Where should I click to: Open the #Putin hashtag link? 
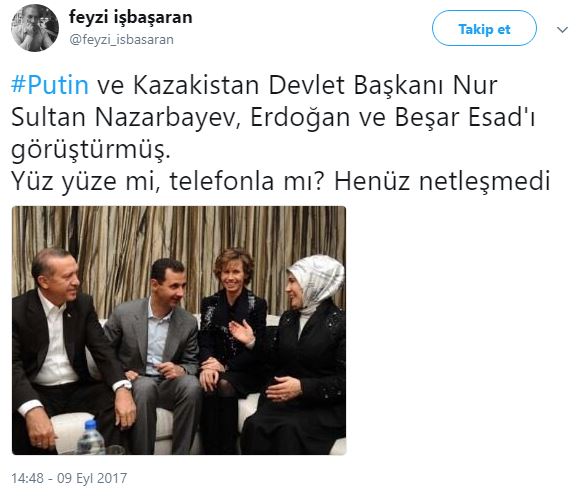pyautogui.click(x=50, y=85)
